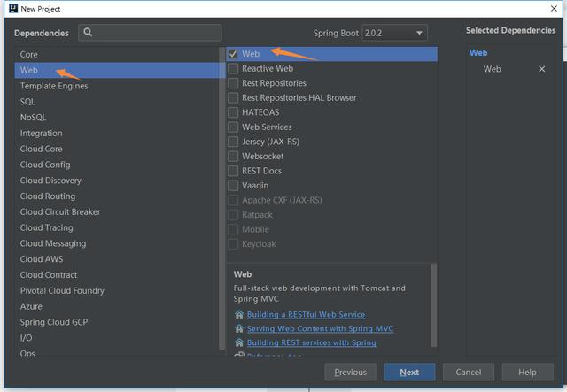The height and width of the screenshot is (392, 567).
Task: Select the Integration category
Action: (118, 134)
